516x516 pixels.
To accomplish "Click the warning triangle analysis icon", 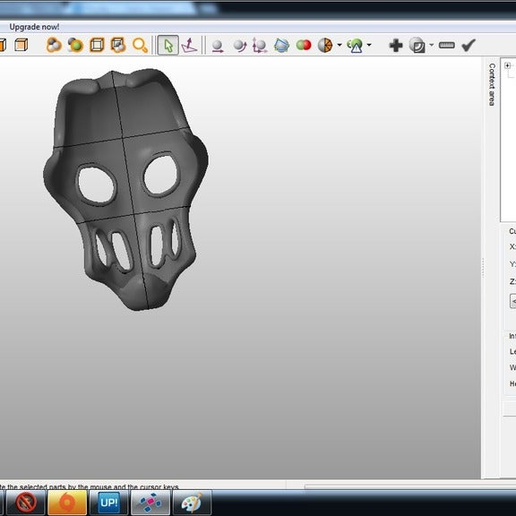I will (355, 46).
